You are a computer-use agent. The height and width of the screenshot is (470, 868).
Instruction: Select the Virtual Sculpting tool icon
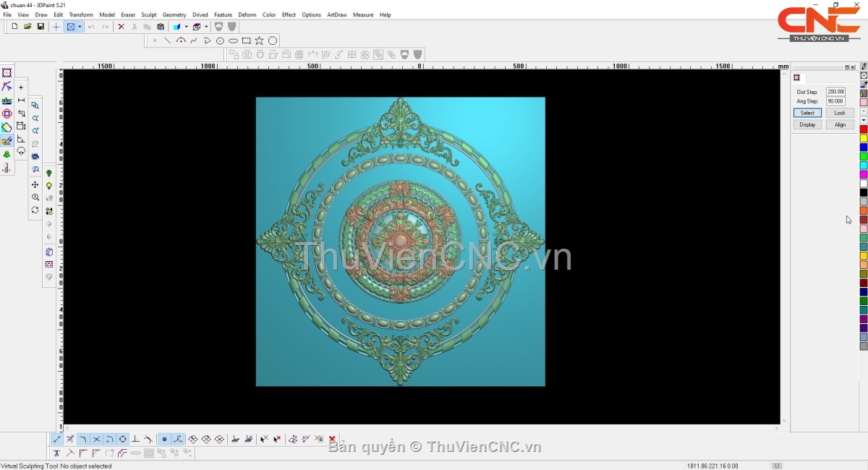[7, 141]
